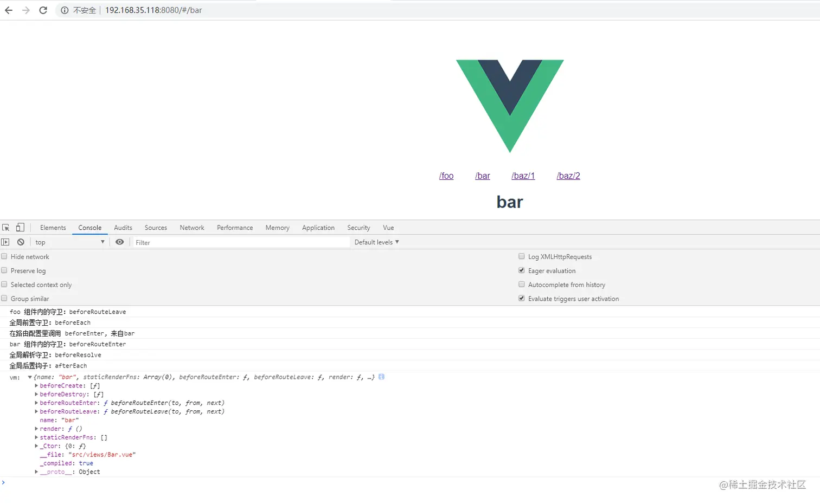The width and height of the screenshot is (820, 504).
Task: Check the Group similar option
Action: [x=4, y=299]
